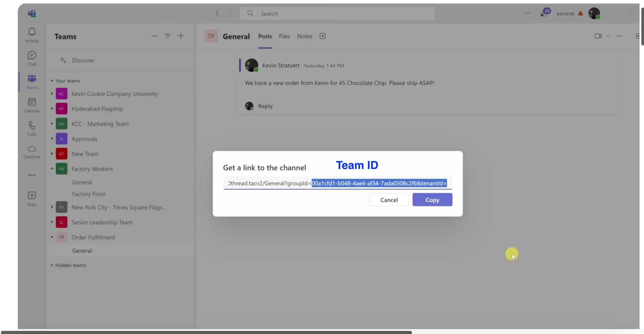Click the channel link text field
This screenshot has width=644, height=334.
tap(338, 183)
